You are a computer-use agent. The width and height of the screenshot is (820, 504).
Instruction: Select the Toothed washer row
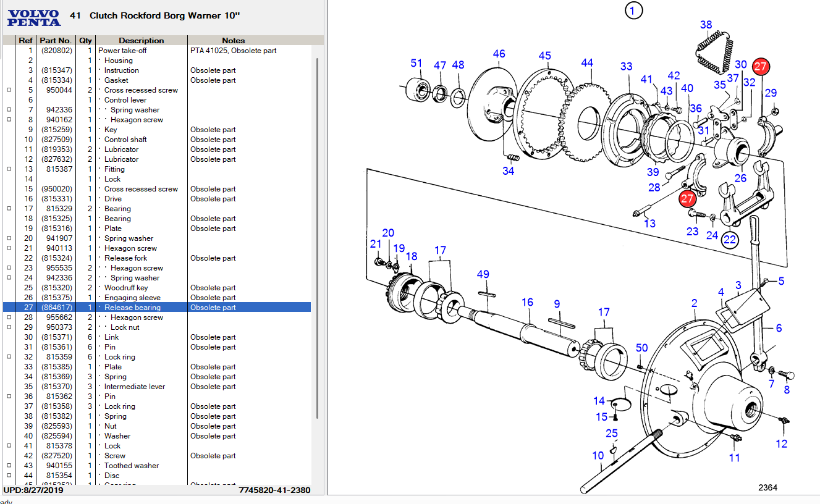157,466
